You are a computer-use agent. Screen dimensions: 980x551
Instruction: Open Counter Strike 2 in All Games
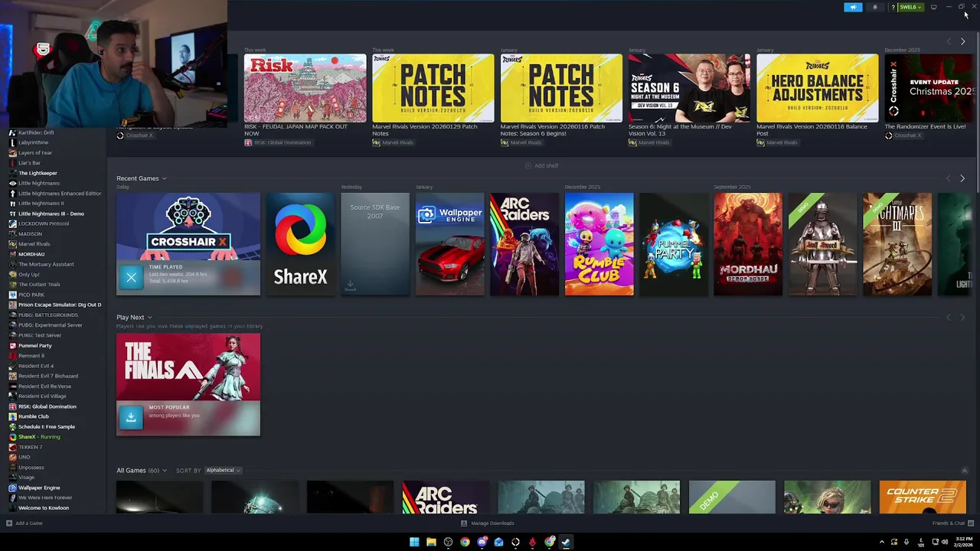(x=923, y=497)
